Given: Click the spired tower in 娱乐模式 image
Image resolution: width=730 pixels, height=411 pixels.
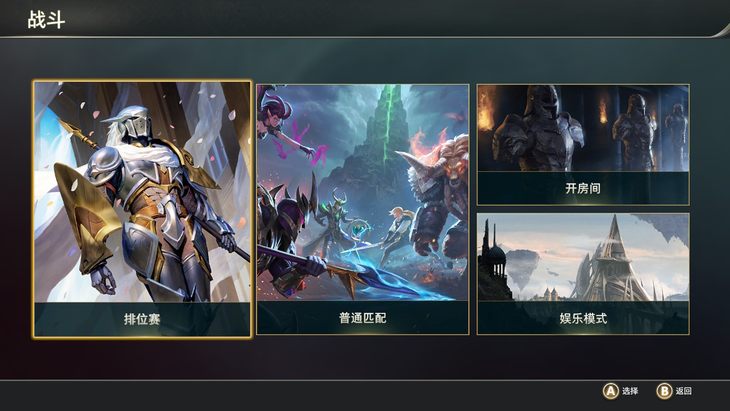Looking at the screenshot, I should click(x=611, y=259).
